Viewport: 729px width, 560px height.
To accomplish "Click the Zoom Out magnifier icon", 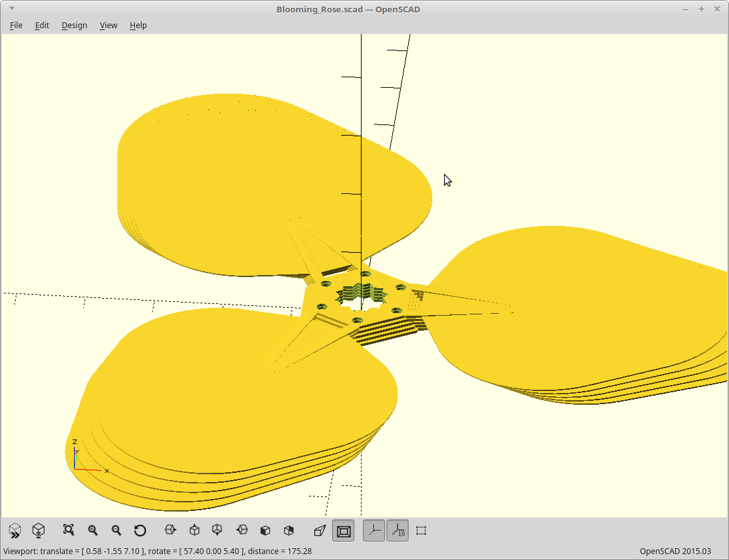I will 116,531.
